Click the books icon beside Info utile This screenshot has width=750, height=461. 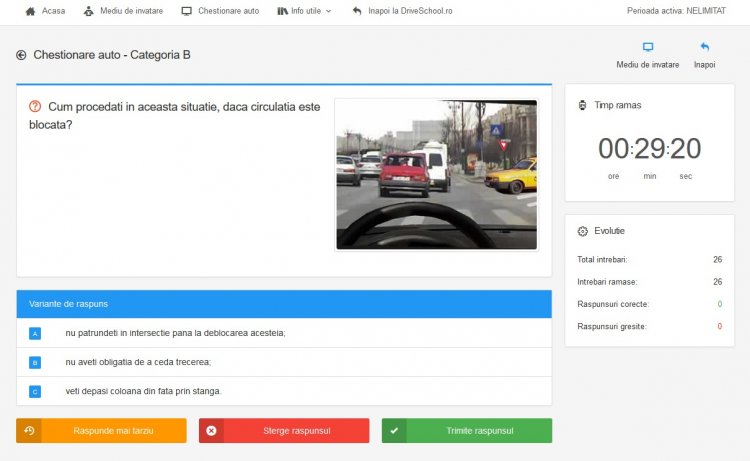click(282, 11)
